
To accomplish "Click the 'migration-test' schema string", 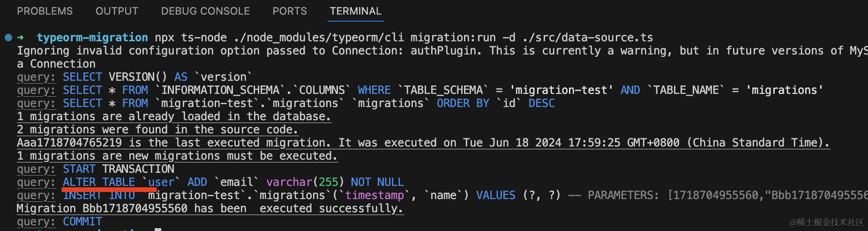I will pos(561,90).
